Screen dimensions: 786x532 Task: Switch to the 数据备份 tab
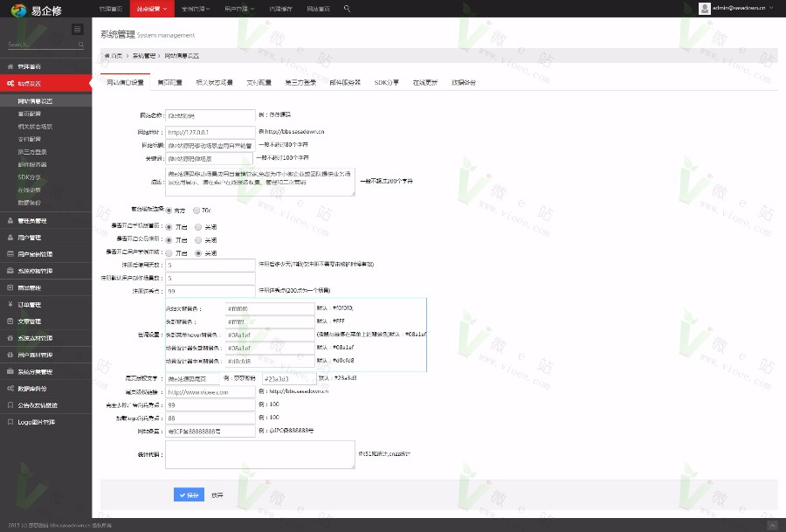pyautogui.click(x=464, y=82)
